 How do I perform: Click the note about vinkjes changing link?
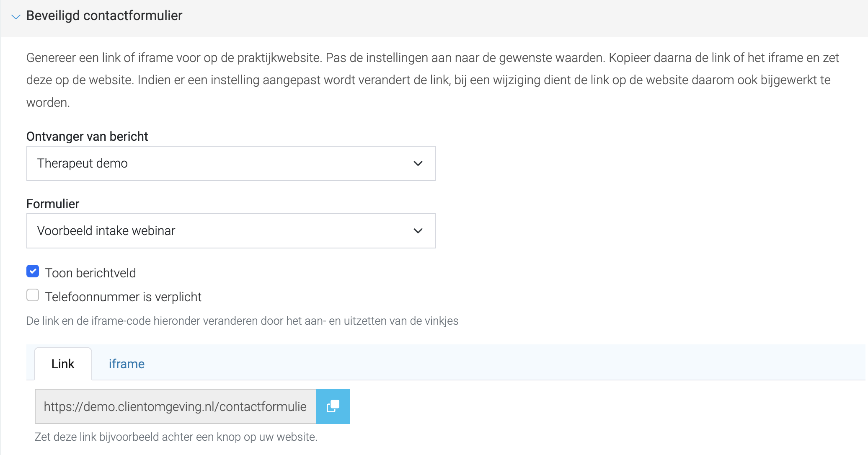point(242,321)
